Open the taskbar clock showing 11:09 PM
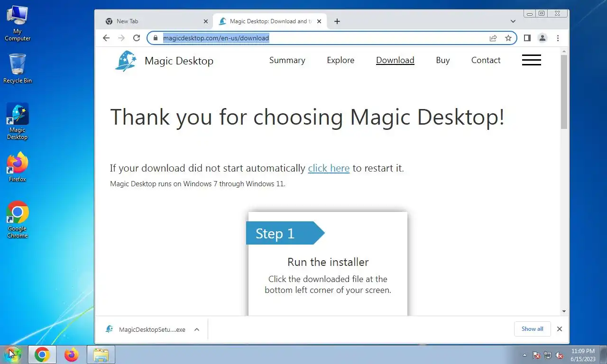 (x=583, y=355)
